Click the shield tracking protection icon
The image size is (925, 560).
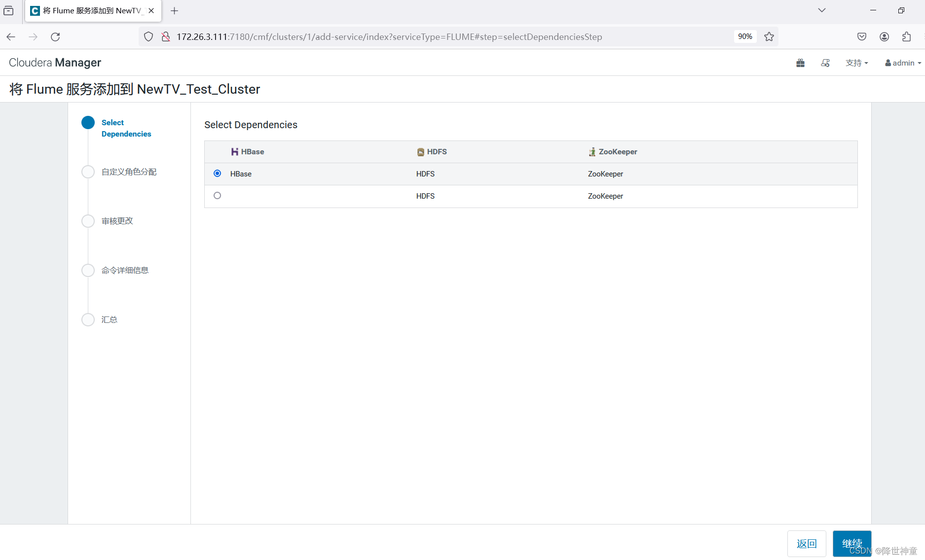pos(148,37)
